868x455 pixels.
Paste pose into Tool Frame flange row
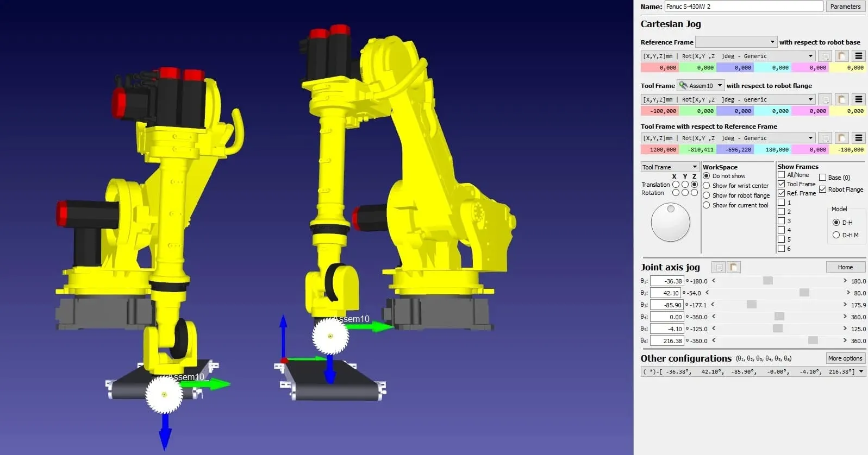[842, 99]
